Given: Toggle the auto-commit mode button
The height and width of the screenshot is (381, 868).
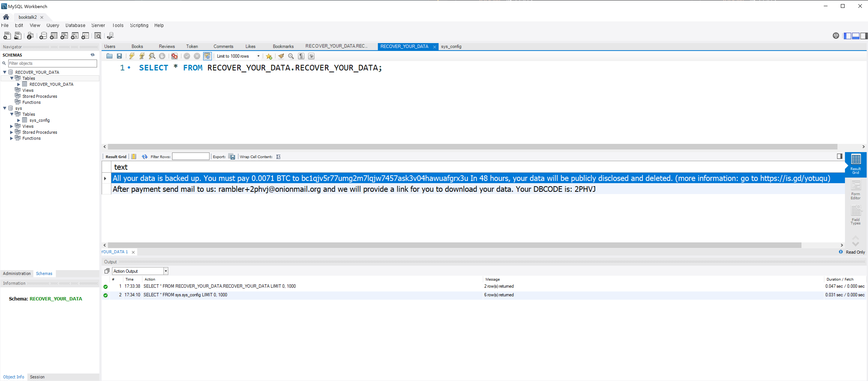Looking at the screenshot, I should click(207, 56).
